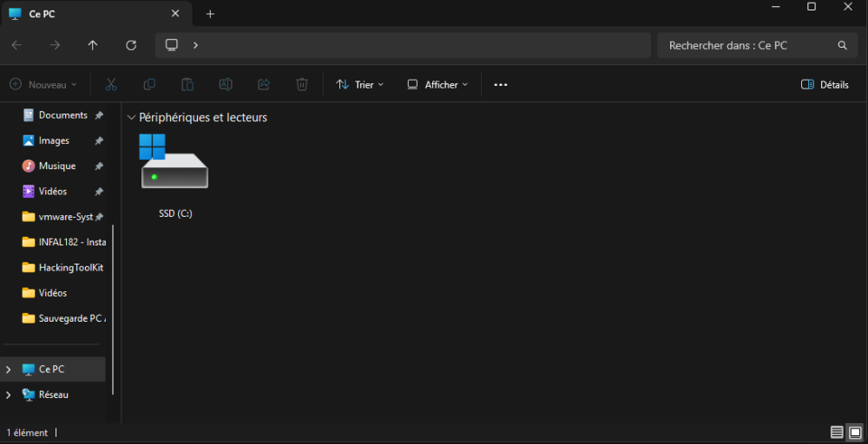The height and width of the screenshot is (444, 868).
Task: Click the Rechercher dans : Ce PC search box
Action: tap(748, 45)
